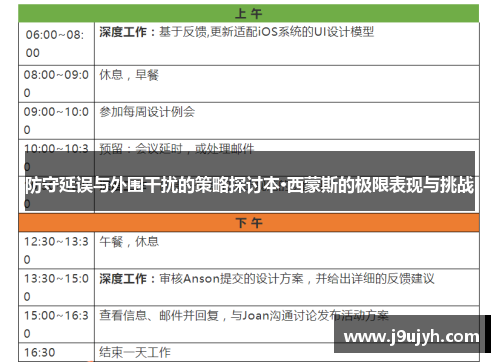Click the 16:30 time cell
The image size is (500, 362).
click(x=57, y=352)
